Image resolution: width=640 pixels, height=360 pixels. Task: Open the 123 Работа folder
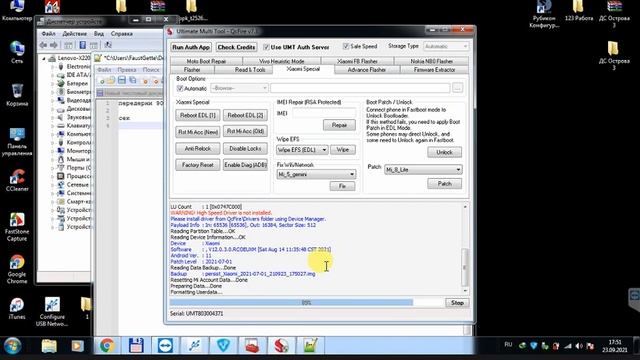579,11
